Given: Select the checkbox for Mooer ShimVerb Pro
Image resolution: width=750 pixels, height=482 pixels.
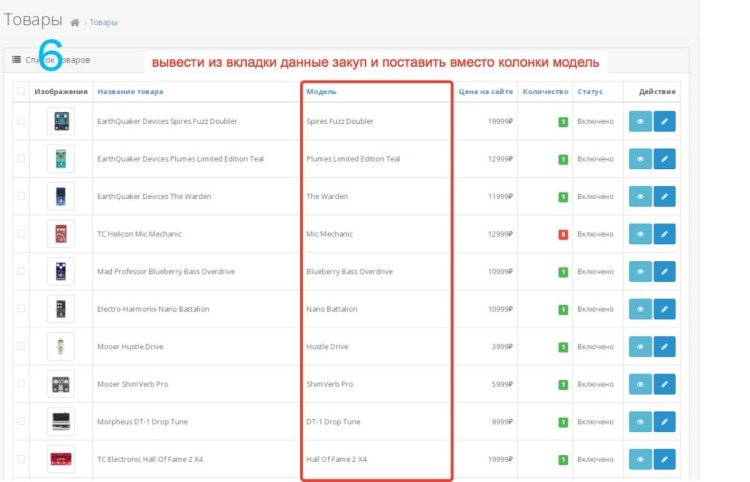Looking at the screenshot, I should pyautogui.click(x=20, y=384).
